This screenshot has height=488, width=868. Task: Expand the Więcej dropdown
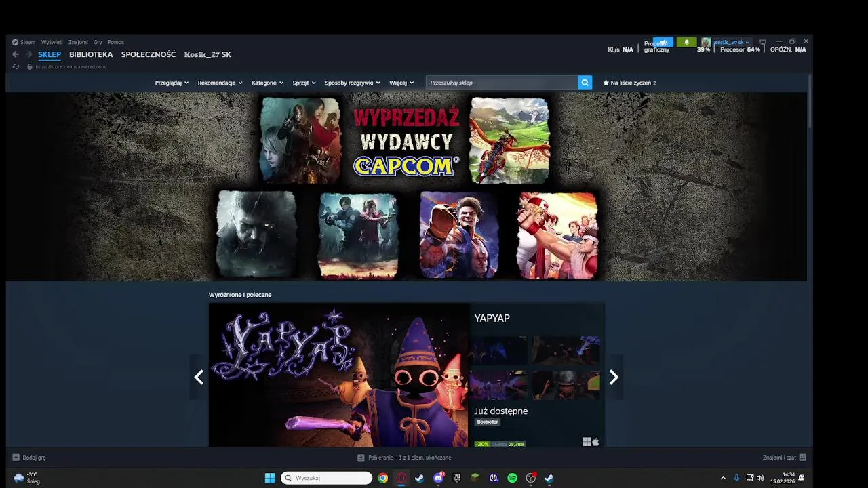401,83
